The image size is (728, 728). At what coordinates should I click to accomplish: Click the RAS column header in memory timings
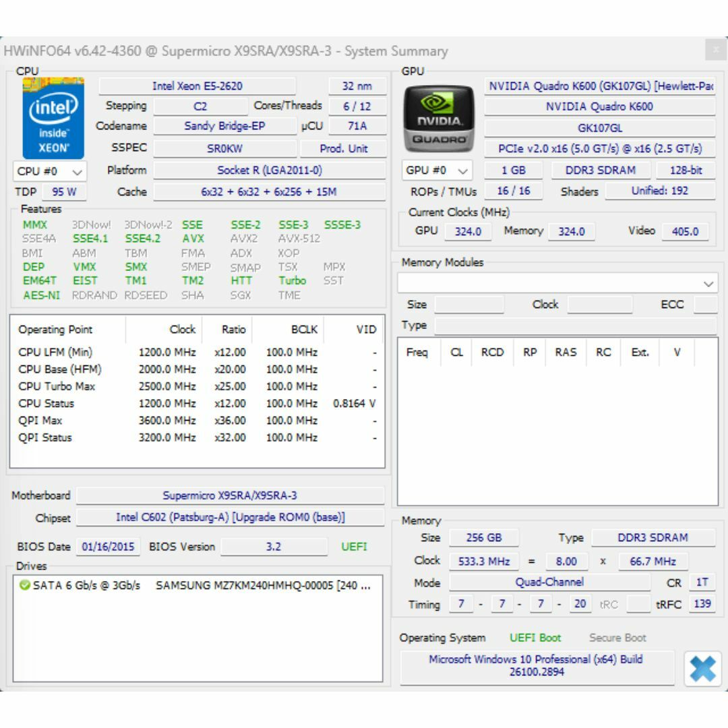click(566, 353)
